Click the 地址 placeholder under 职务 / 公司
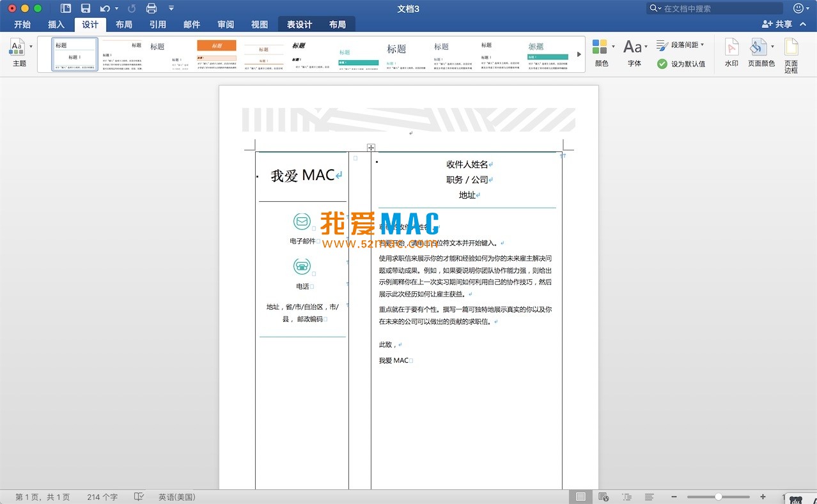This screenshot has width=817, height=504. 467,195
